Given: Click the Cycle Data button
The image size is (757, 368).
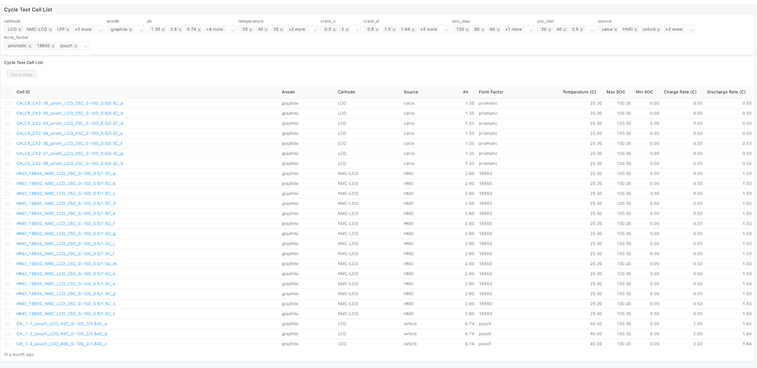Looking at the screenshot, I should [21, 74].
